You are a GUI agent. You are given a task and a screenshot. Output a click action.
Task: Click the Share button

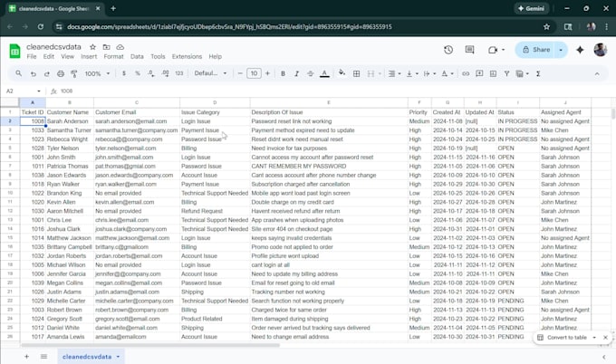[x=536, y=50]
